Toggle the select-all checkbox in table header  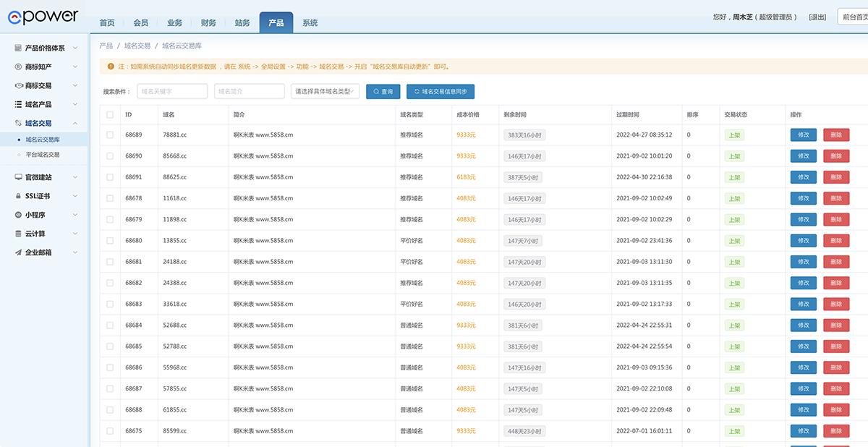click(110, 115)
